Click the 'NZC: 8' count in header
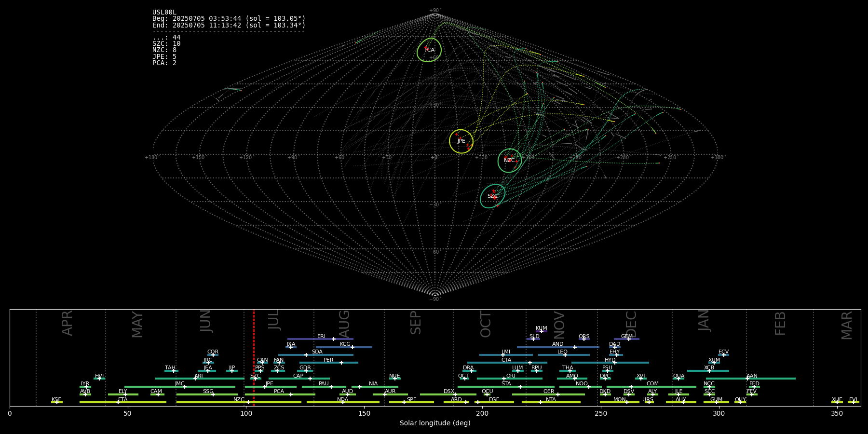The width and height of the screenshot is (868, 434). tap(164, 50)
